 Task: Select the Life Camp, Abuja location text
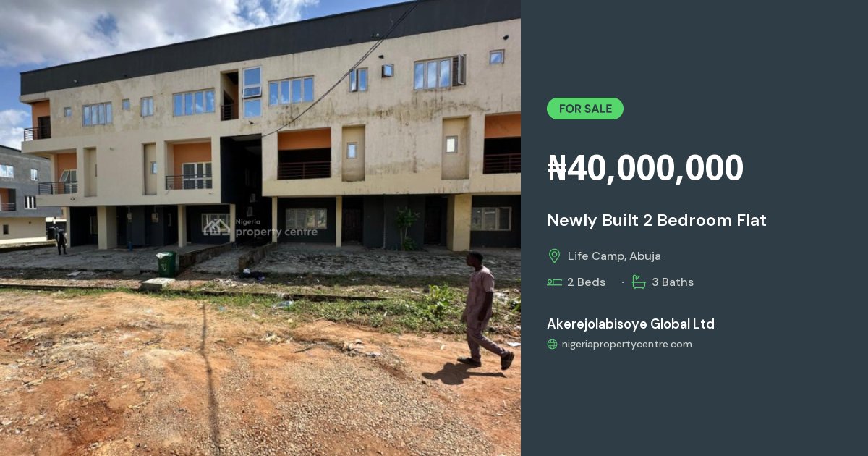tap(614, 256)
